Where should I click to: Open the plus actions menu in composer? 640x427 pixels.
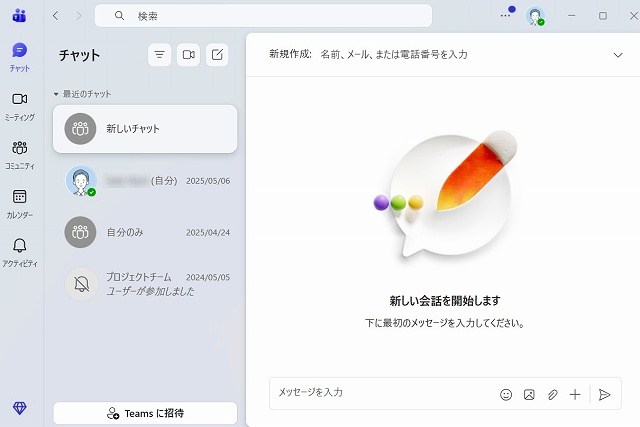coord(575,394)
